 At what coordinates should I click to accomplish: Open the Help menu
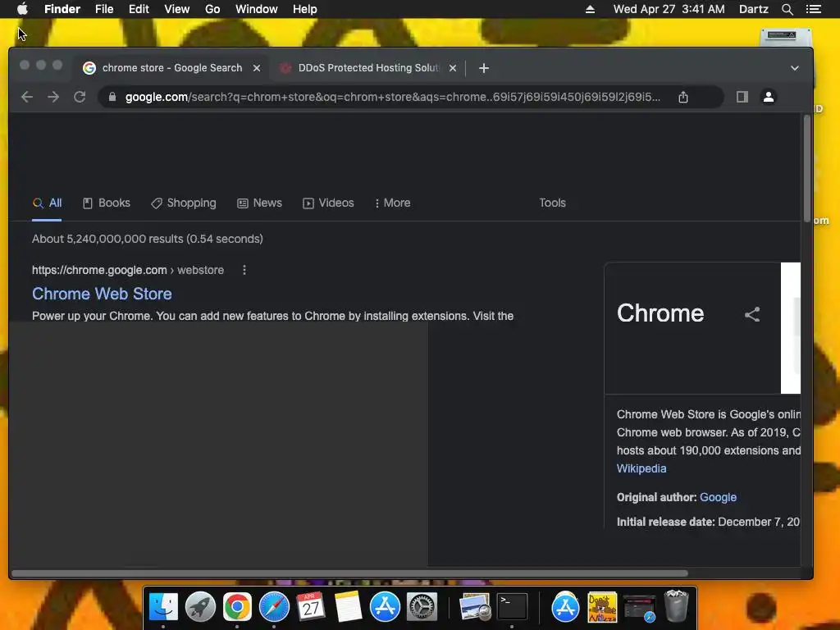click(305, 9)
